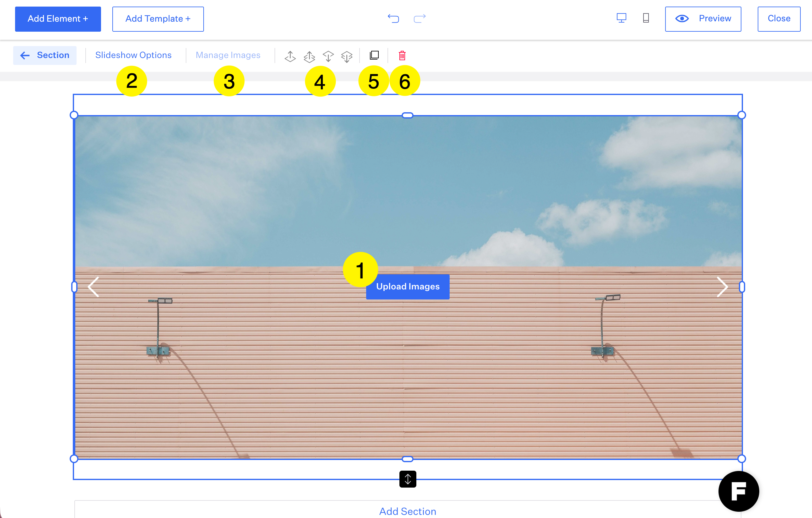Open the Add Template + menu
812x518 pixels.
coord(158,19)
